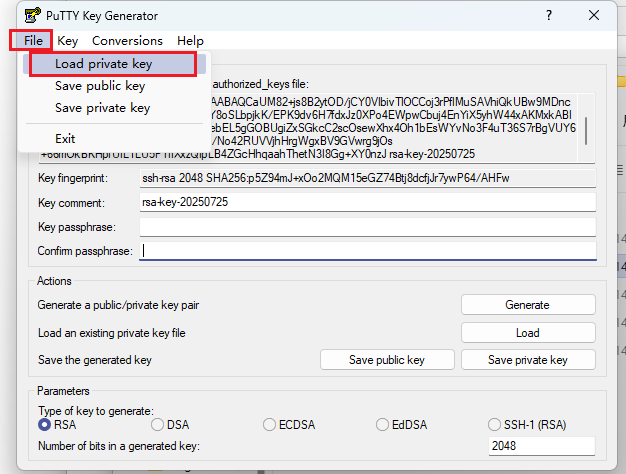The height and width of the screenshot is (474, 626).
Task: Expand the Conversions menu
Action: click(127, 41)
